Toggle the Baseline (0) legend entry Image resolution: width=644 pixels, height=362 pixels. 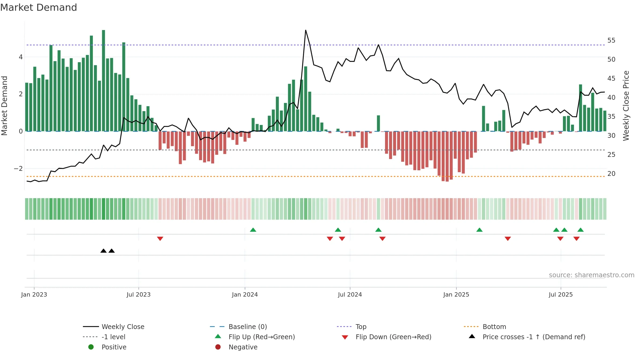(238, 327)
